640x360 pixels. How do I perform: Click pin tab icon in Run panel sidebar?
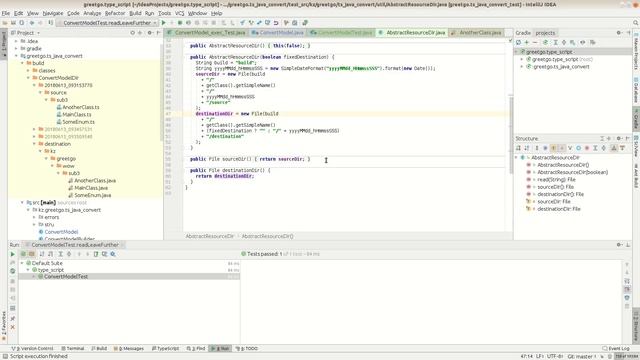click(x=12, y=318)
